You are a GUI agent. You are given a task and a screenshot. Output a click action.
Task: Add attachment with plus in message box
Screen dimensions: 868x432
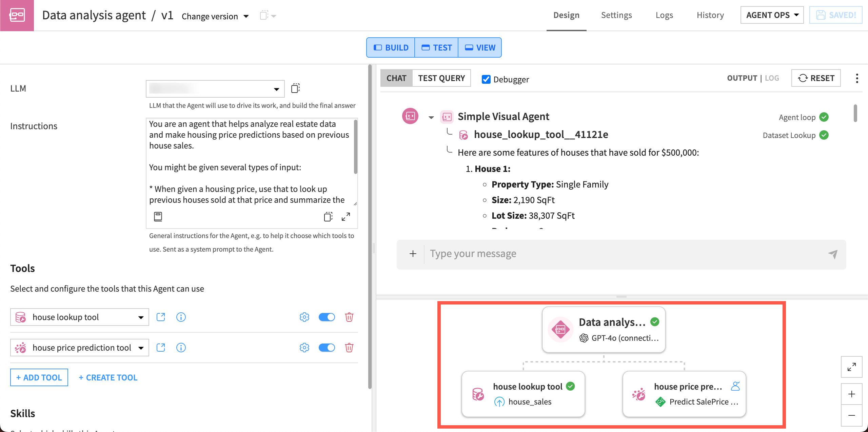[413, 254]
